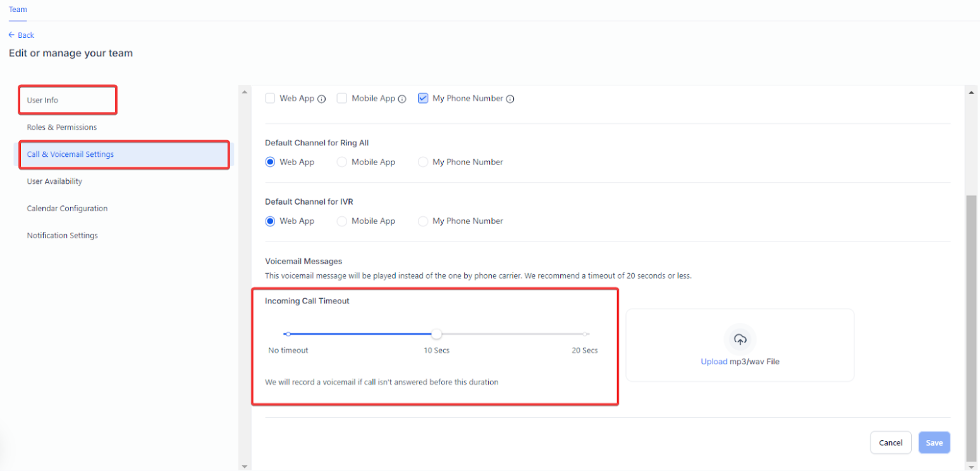Switch to the Team tab
This screenshot has width=980, height=471.
[x=18, y=9]
